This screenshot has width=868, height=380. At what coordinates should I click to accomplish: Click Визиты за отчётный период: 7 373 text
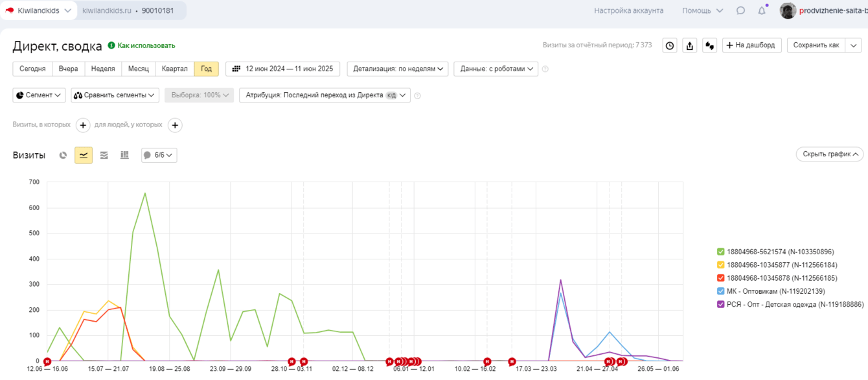pos(597,45)
